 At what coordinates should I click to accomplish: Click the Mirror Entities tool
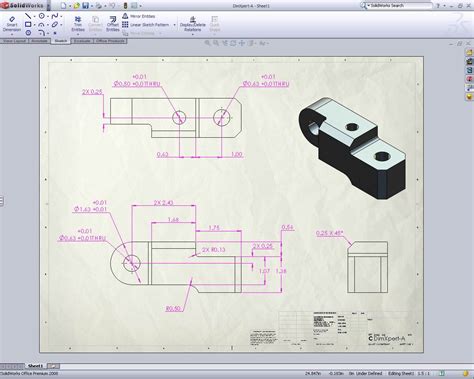pyautogui.click(x=139, y=16)
